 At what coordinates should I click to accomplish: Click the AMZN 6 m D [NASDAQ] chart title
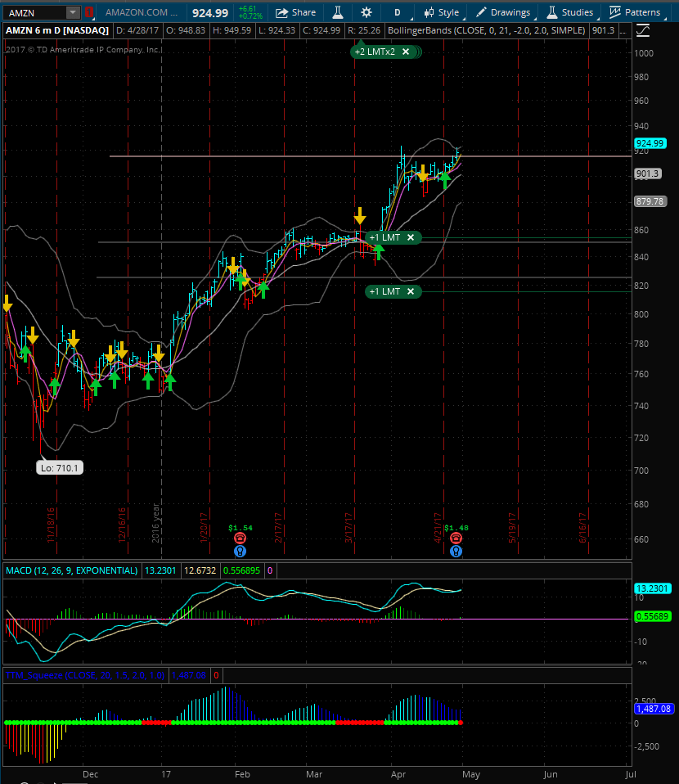click(57, 30)
